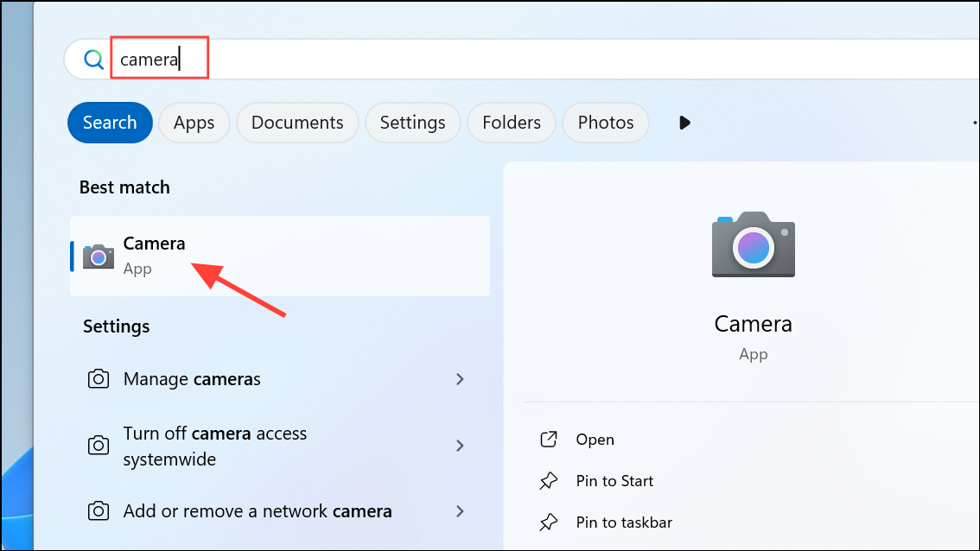Viewport: 980px width, 551px height.
Task: Expand the Manage cameras chevron
Action: [x=460, y=379]
